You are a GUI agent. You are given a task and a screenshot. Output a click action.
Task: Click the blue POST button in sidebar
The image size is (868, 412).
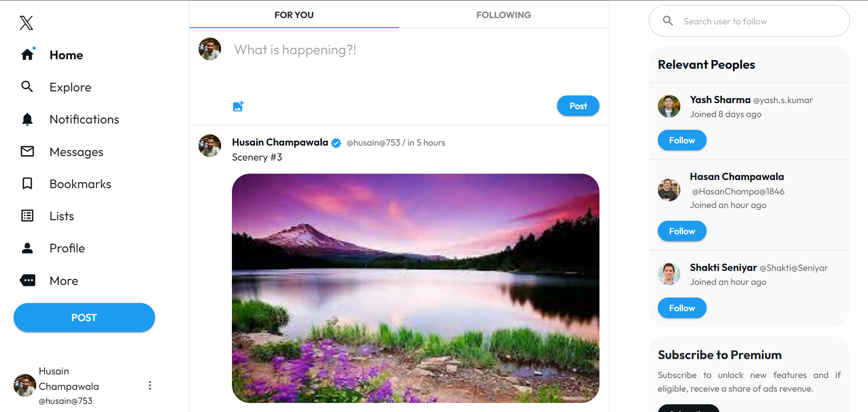(x=84, y=317)
